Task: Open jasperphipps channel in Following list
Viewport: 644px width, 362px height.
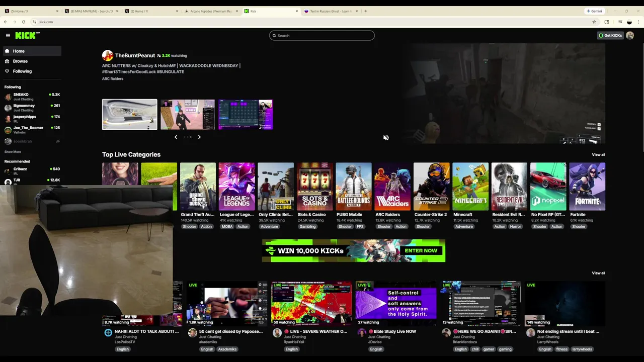Action: (32, 119)
